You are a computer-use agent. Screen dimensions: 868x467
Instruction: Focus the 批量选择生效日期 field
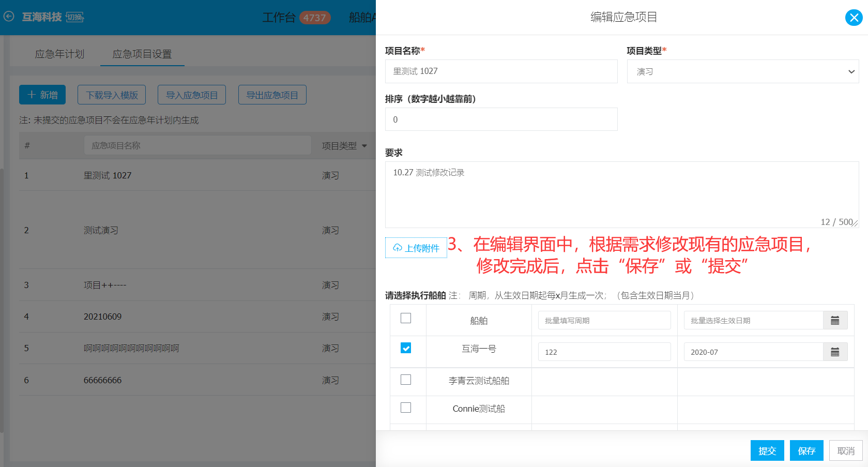[x=754, y=321]
